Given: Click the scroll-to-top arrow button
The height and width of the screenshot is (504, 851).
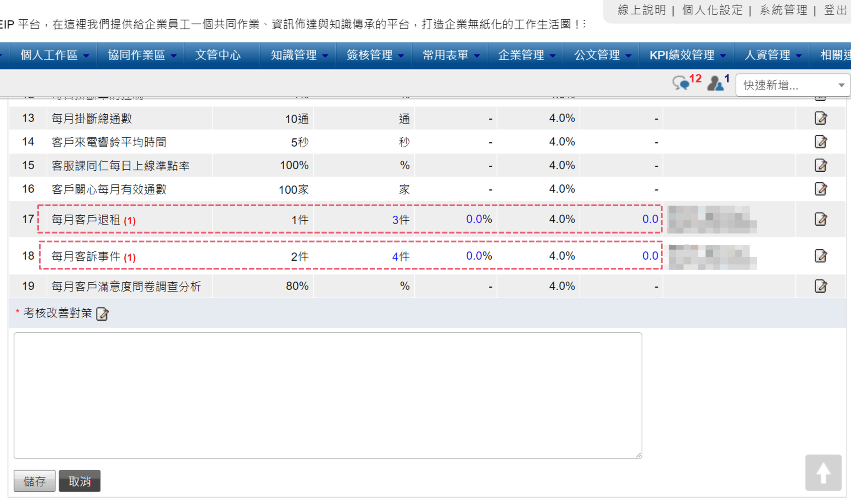Looking at the screenshot, I should point(823,472).
